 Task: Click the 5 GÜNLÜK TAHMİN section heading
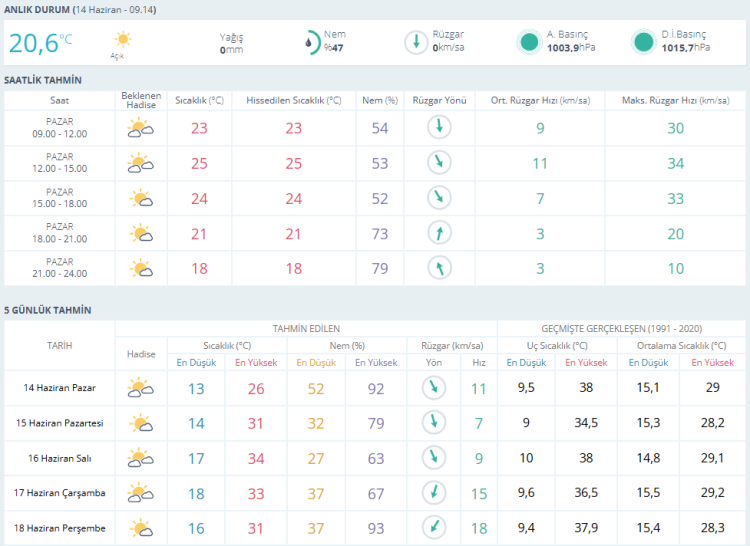47,310
